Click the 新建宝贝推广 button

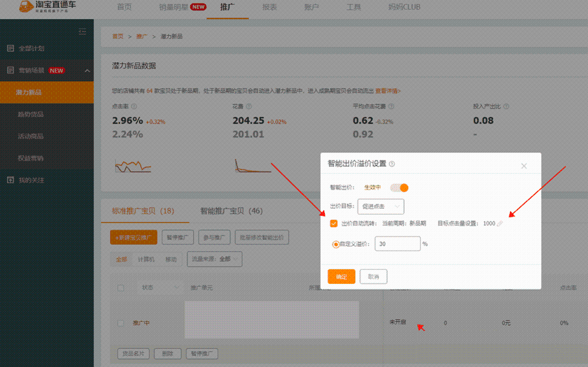pyautogui.click(x=133, y=237)
